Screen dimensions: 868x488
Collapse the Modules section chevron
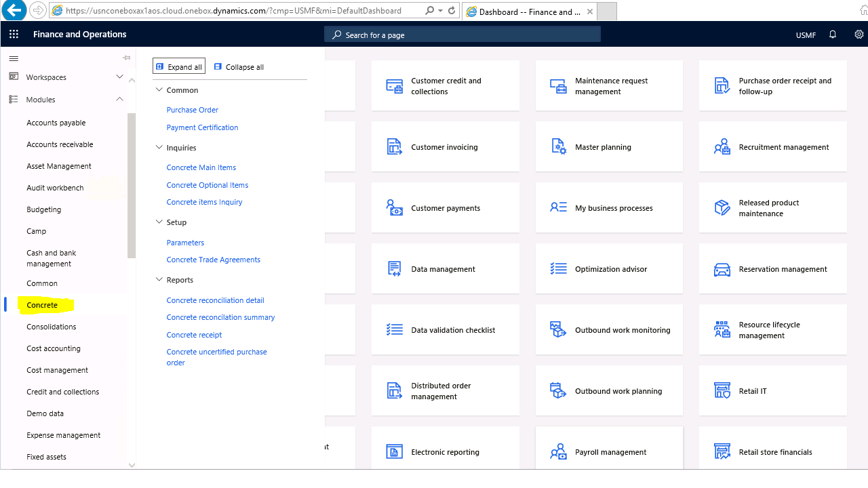pyautogui.click(x=119, y=99)
